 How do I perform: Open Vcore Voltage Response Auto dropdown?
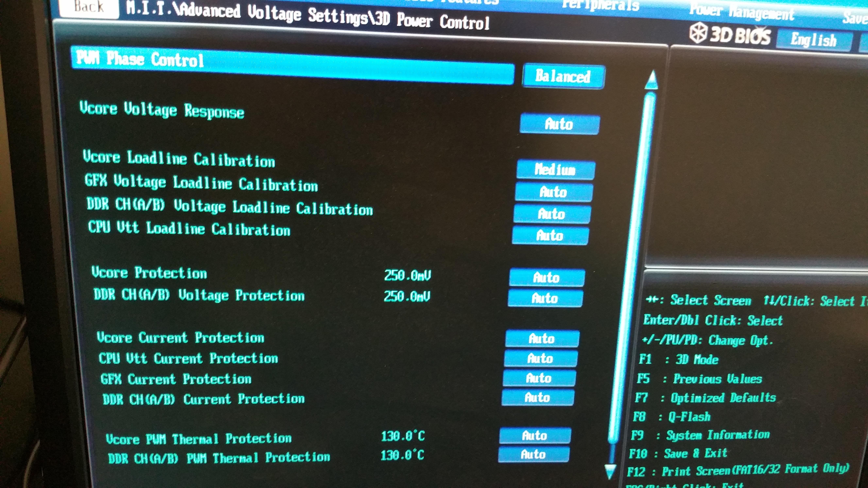(559, 124)
